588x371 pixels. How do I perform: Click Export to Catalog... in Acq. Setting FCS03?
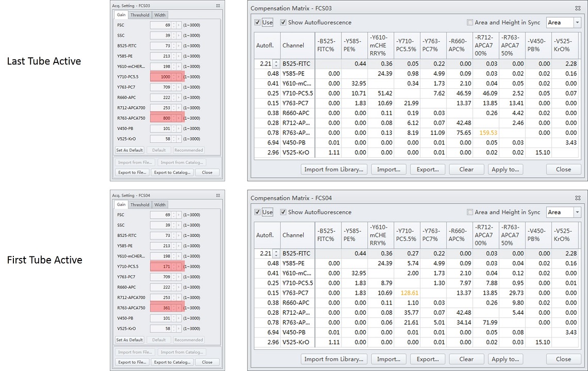172,172
